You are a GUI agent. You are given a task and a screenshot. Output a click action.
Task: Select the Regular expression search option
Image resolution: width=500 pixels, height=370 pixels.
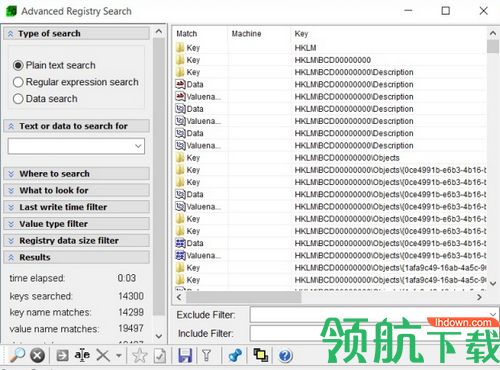pos(18,82)
